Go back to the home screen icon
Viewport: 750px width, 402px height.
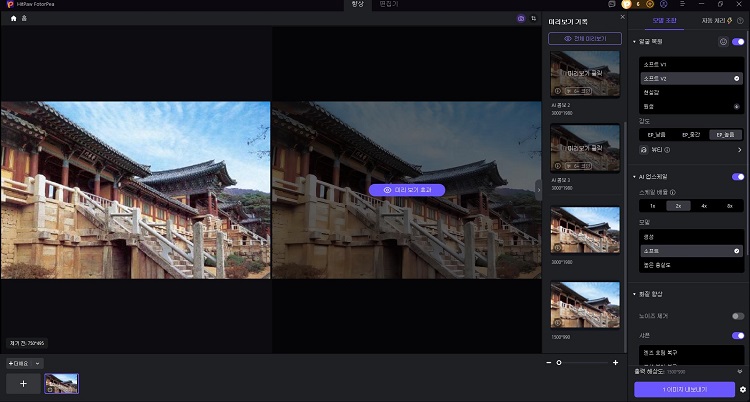point(13,18)
